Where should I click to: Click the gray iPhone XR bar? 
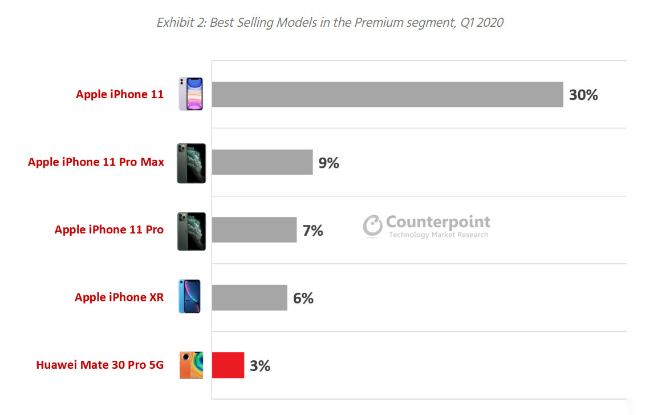tap(249, 297)
